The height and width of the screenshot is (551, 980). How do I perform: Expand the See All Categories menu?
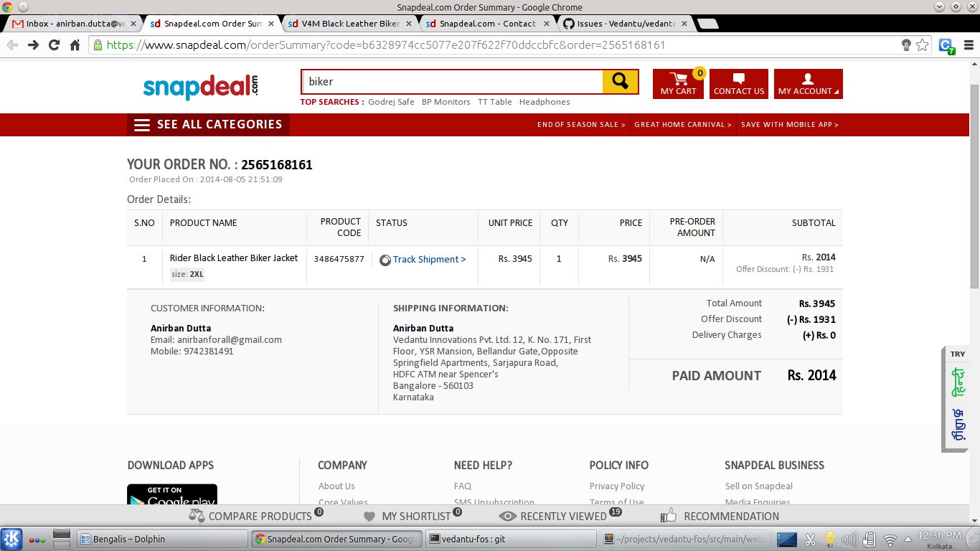pos(209,125)
